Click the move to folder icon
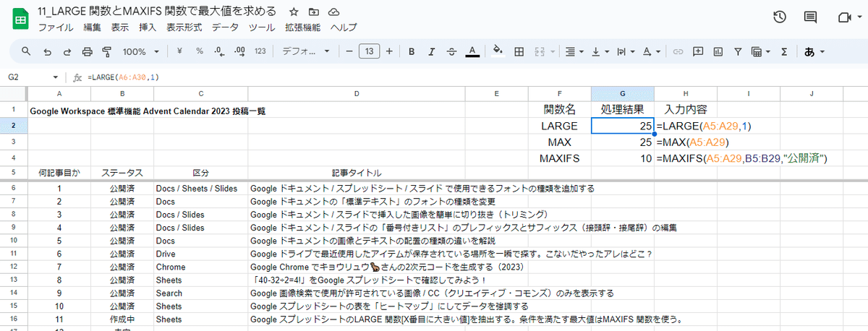Viewport: 868px width, 331px height. (313, 12)
